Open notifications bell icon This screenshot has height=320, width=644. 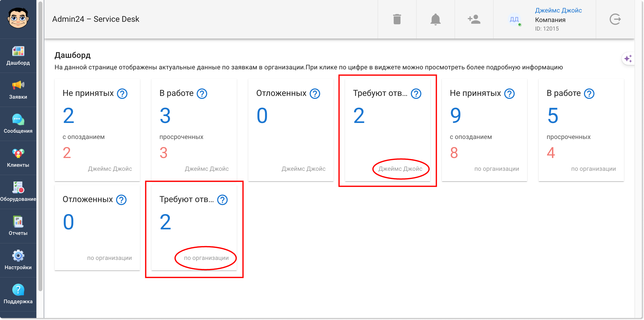pyautogui.click(x=435, y=19)
